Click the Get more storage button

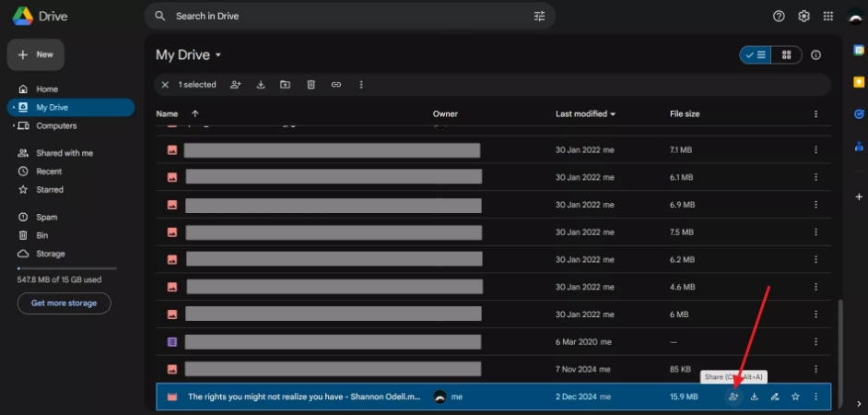pyautogui.click(x=64, y=302)
